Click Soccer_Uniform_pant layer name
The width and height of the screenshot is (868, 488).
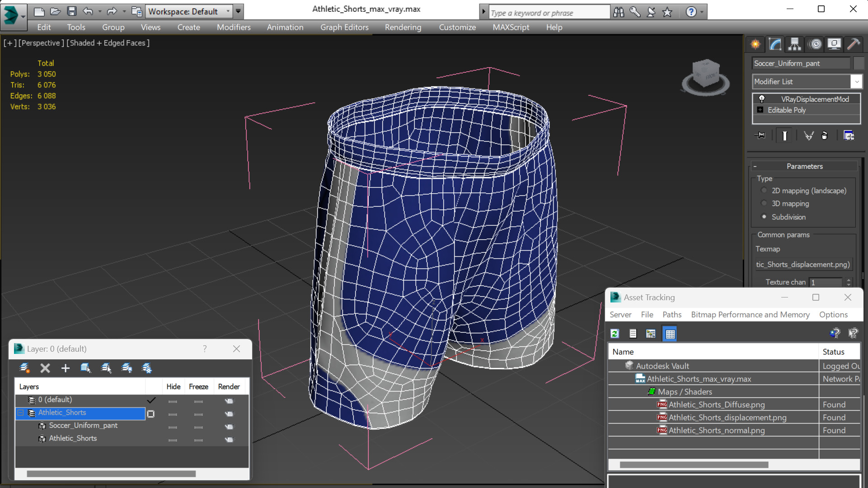(83, 425)
